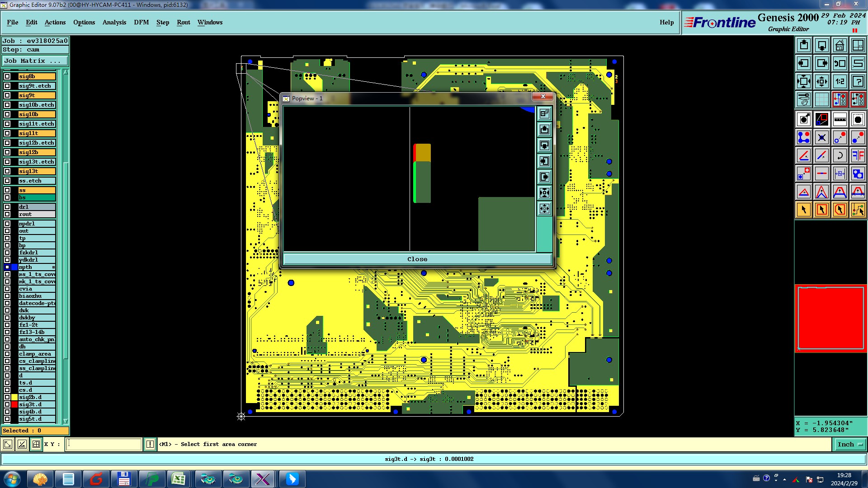The height and width of the screenshot is (488, 868).
Task: Select the polygon selection arrow tool
Action: pyautogui.click(x=840, y=210)
